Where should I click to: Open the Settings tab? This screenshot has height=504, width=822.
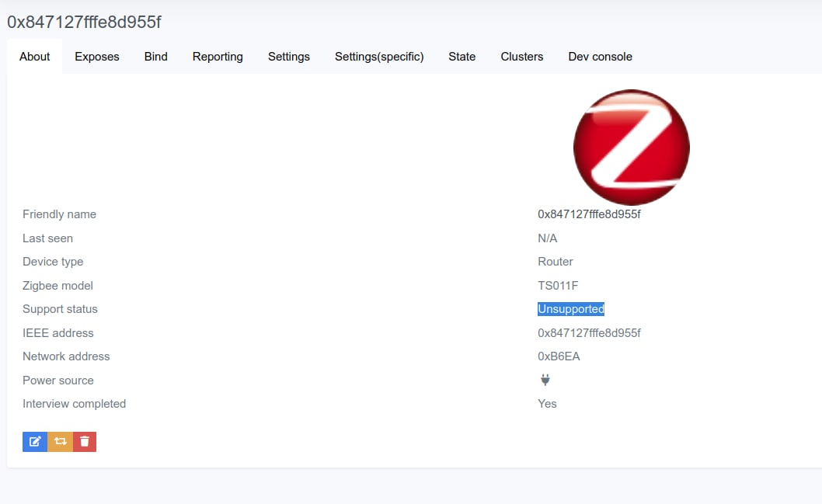point(289,57)
